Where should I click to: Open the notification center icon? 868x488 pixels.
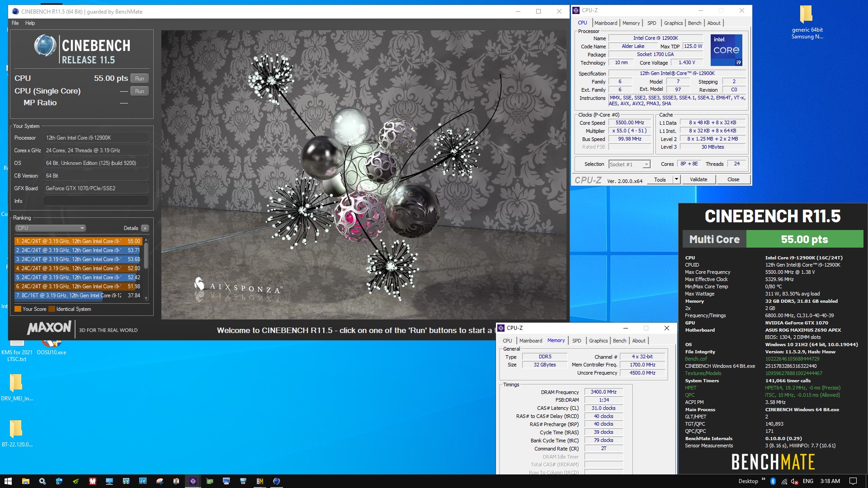tap(853, 481)
